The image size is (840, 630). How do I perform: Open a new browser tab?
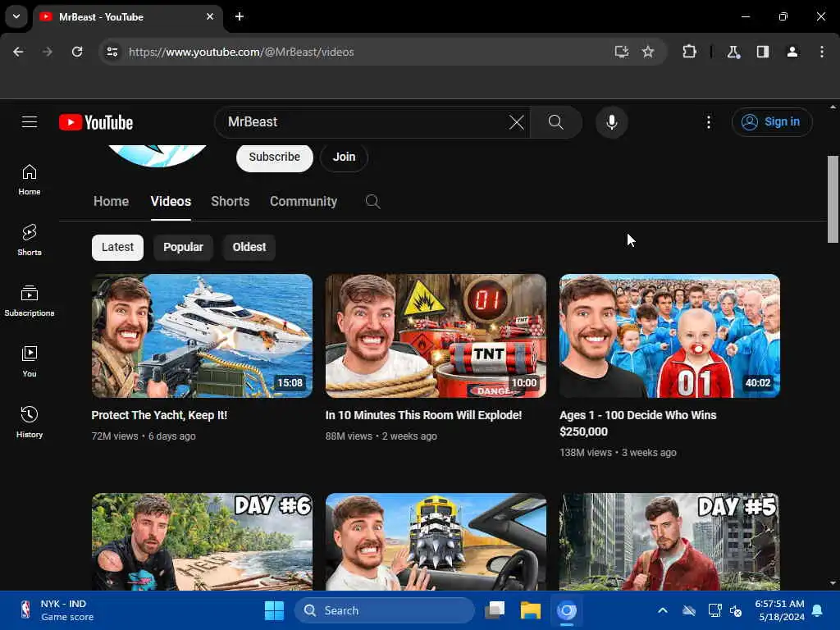tap(240, 16)
